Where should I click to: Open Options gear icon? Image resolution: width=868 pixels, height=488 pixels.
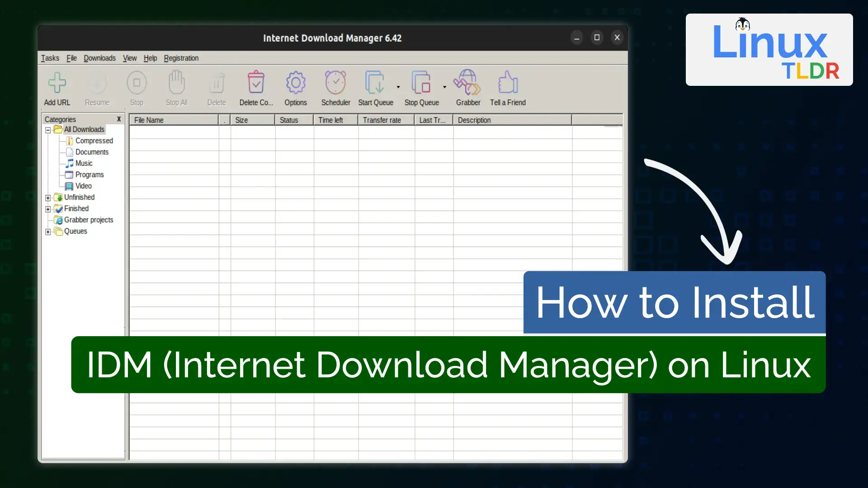(296, 83)
